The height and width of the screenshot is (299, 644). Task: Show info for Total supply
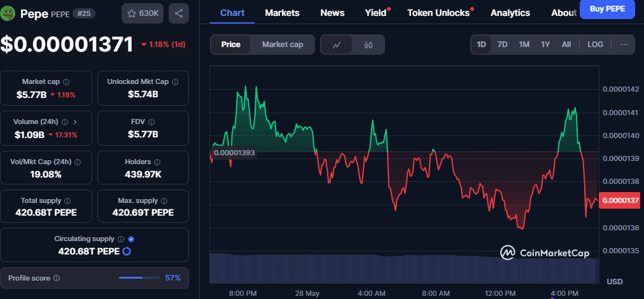point(67,201)
